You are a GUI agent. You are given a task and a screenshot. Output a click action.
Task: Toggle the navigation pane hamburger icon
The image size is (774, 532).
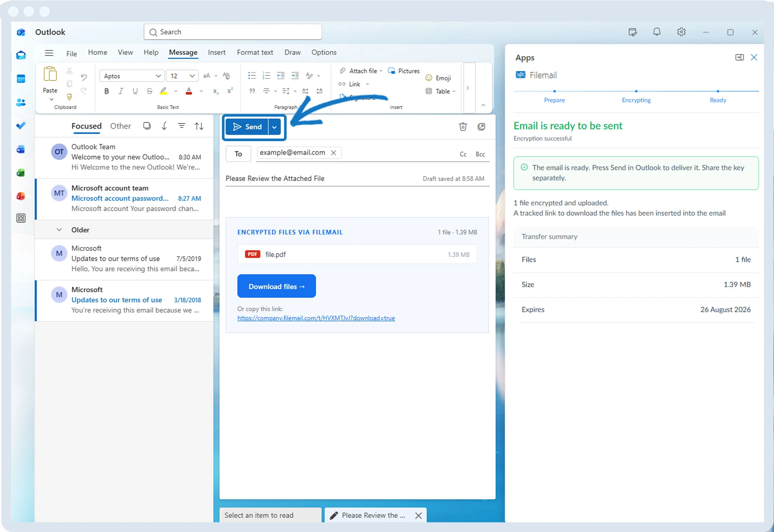click(x=49, y=53)
